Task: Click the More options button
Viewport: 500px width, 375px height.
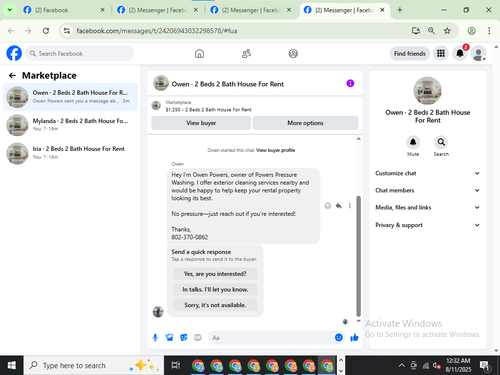Action: pos(305,123)
